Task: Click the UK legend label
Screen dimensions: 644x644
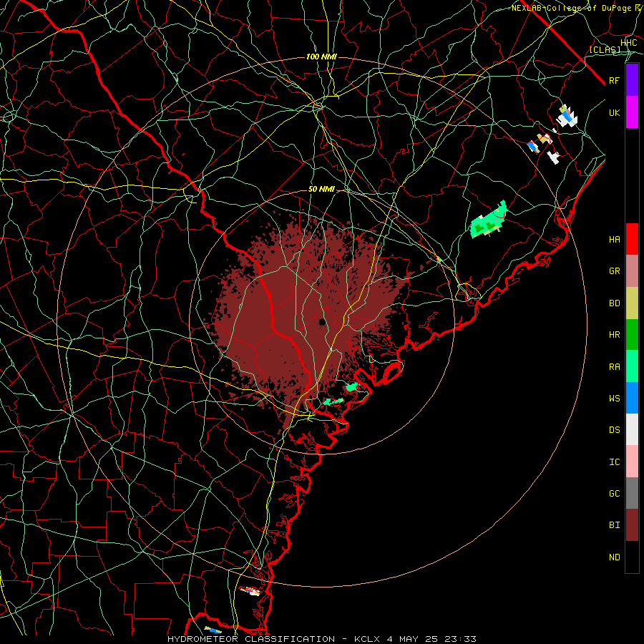Action: (x=614, y=112)
